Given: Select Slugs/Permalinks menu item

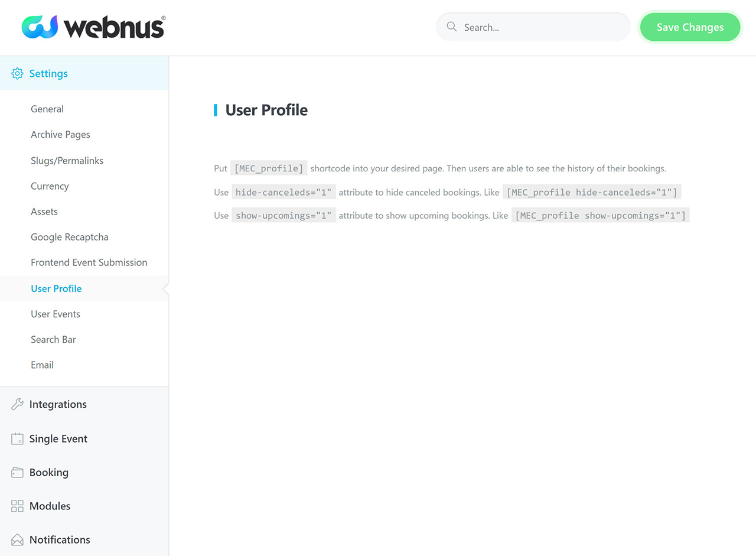Looking at the screenshot, I should click(67, 161).
